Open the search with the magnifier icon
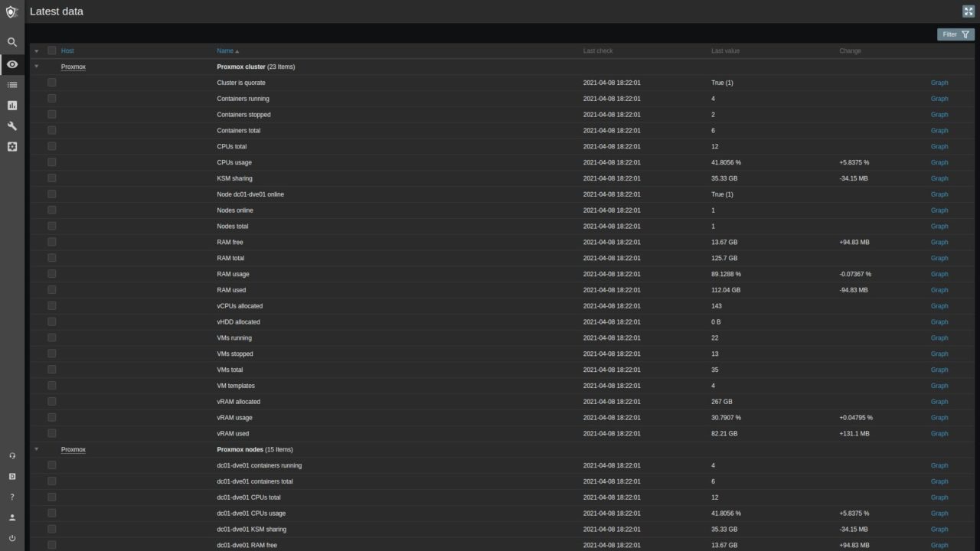The width and height of the screenshot is (980, 551). click(x=11, y=42)
